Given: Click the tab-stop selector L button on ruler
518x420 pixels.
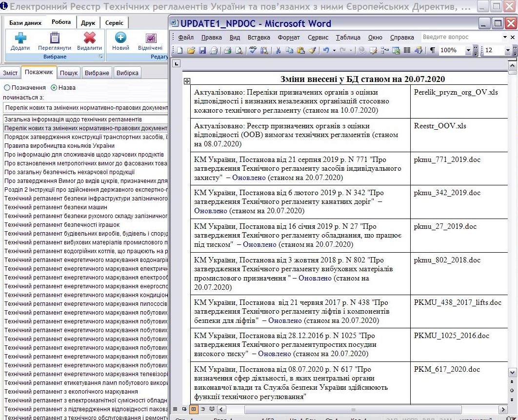Looking at the screenshot, I should click(177, 63).
